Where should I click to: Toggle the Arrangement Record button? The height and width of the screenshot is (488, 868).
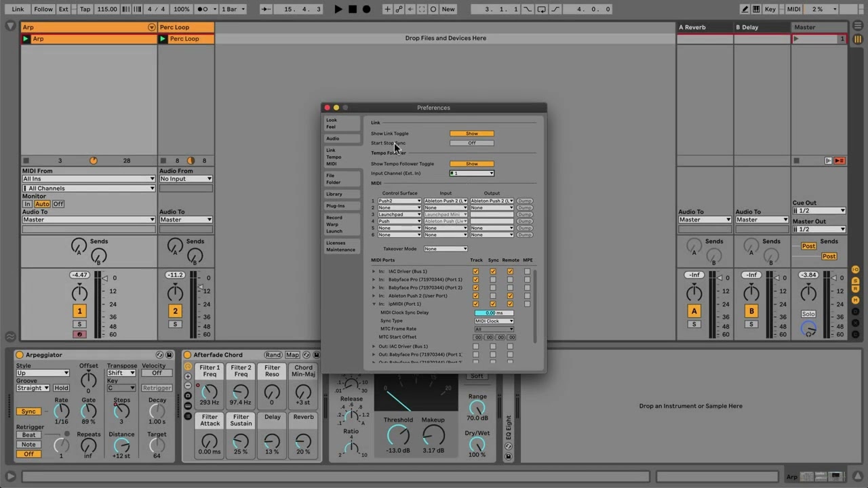coord(367,9)
